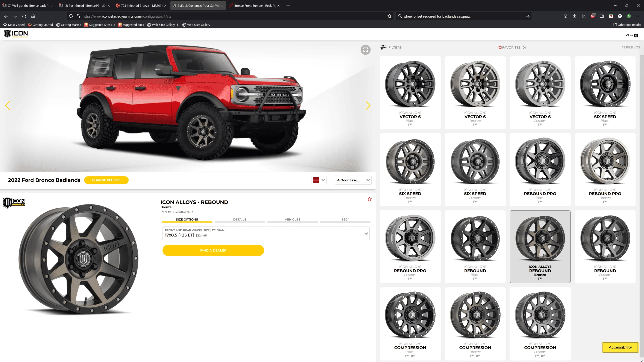Image resolution: width=644 pixels, height=362 pixels.
Task: Select Rebound Pro Custom wheel
Action: tap(410, 247)
